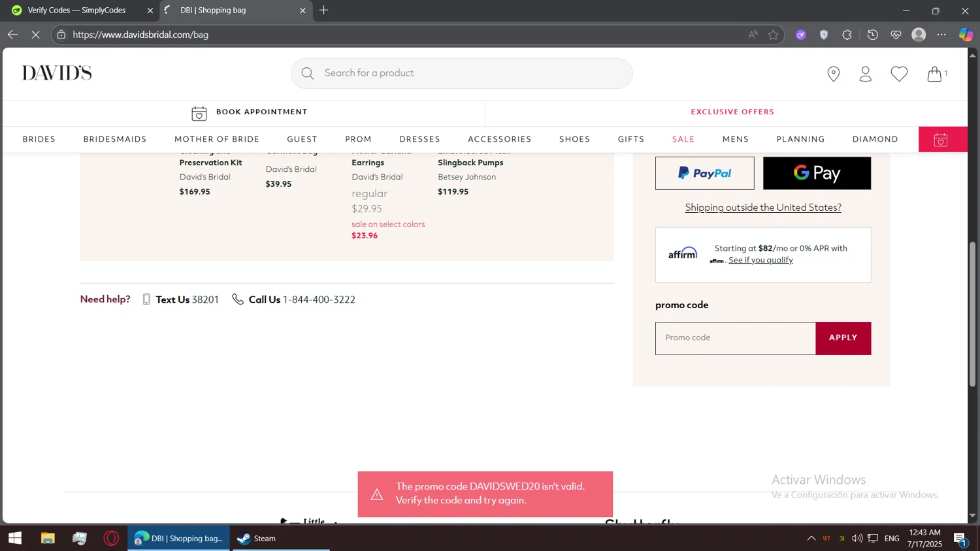Add page to favorites with star icon
The width and height of the screenshot is (980, 551).
[774, 35]
